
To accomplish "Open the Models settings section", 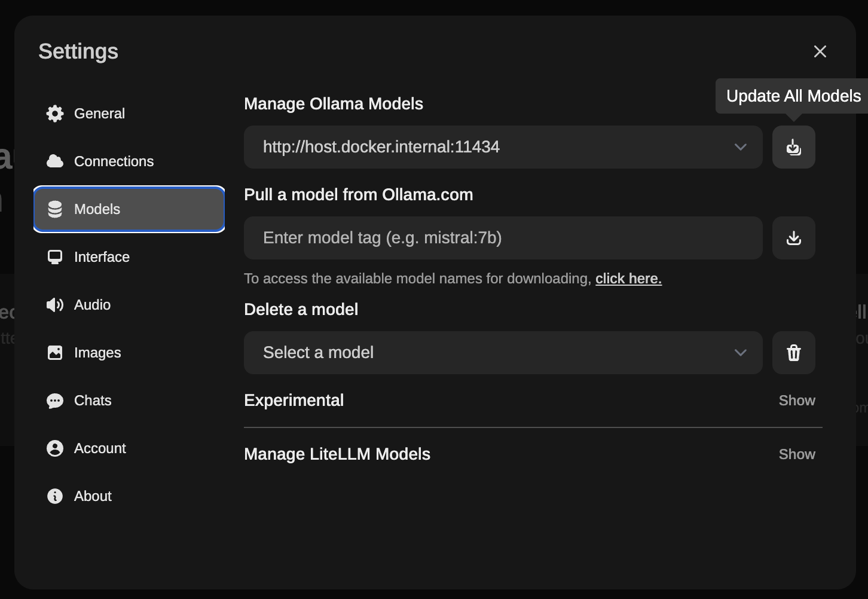I will (x=97, y=209).
